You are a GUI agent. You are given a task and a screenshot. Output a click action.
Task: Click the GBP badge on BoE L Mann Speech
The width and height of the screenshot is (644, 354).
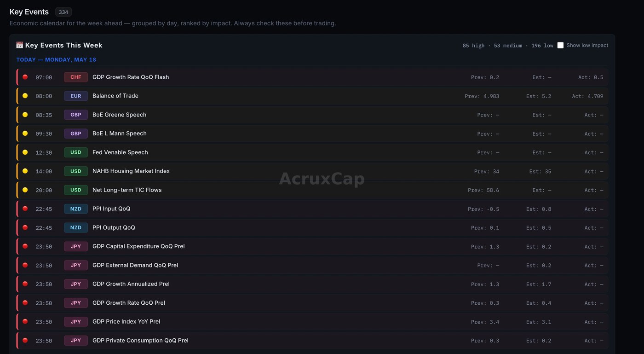(76, 133)
